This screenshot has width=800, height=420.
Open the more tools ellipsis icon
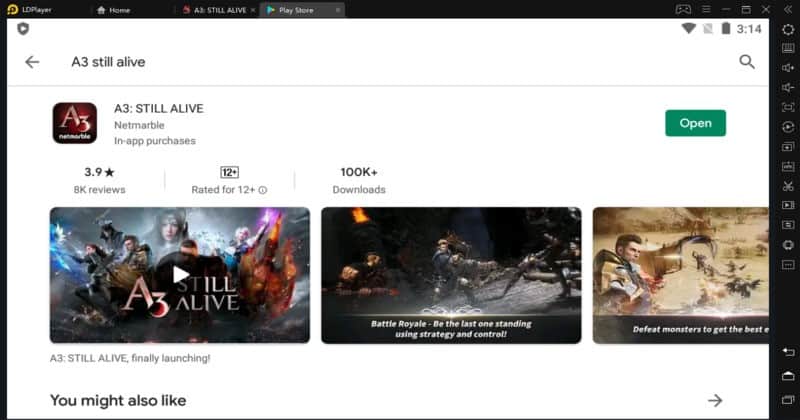(788, 265)
